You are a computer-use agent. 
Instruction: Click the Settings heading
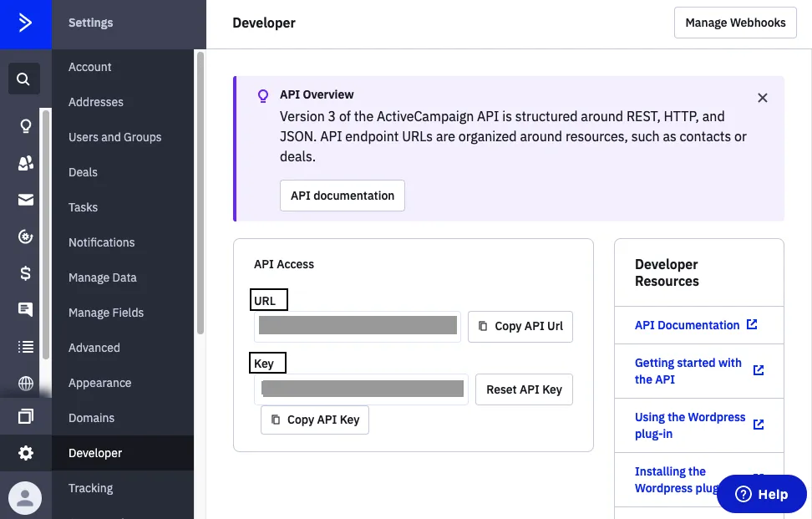pos(90,23)
